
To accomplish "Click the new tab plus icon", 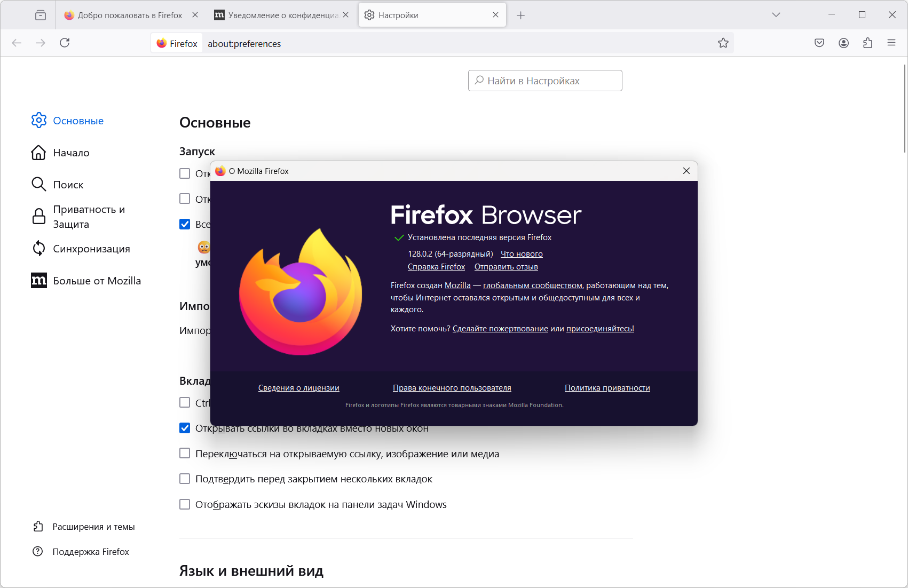I will tap(521, 15).
